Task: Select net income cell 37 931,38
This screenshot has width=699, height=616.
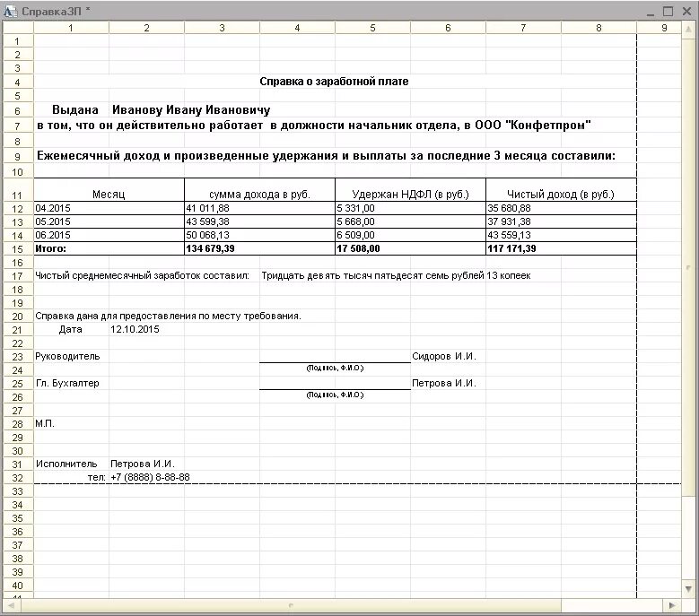Action: pos(561,221)
